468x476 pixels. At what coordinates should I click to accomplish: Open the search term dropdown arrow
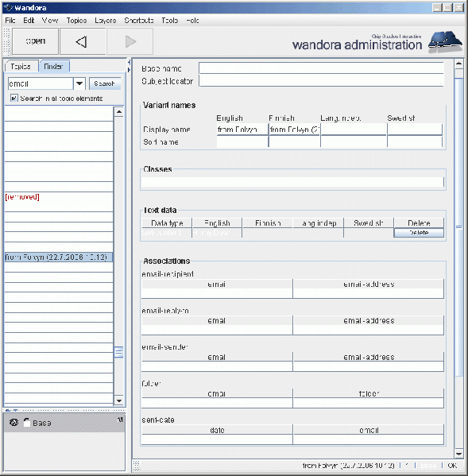coord(79,83)
